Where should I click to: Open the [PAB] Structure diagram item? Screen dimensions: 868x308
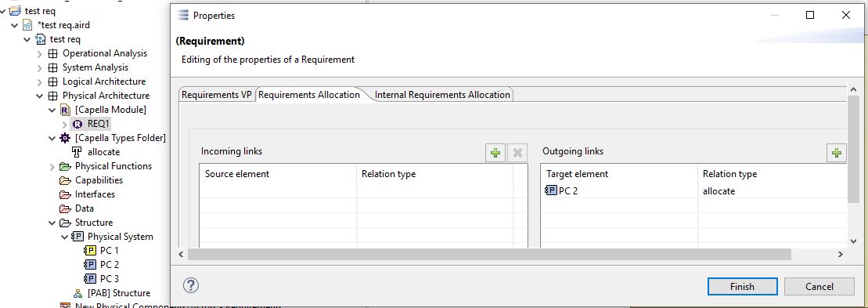point(118,293)
